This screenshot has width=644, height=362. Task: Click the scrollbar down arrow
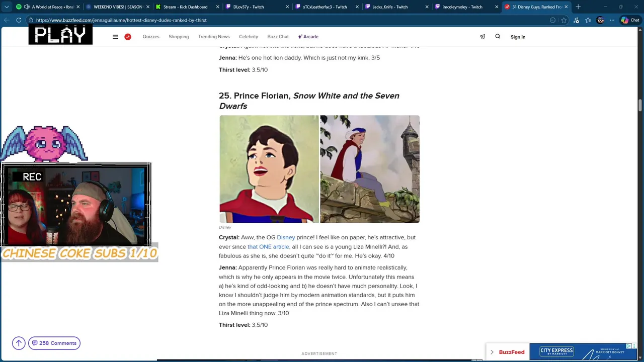point(640,357)
